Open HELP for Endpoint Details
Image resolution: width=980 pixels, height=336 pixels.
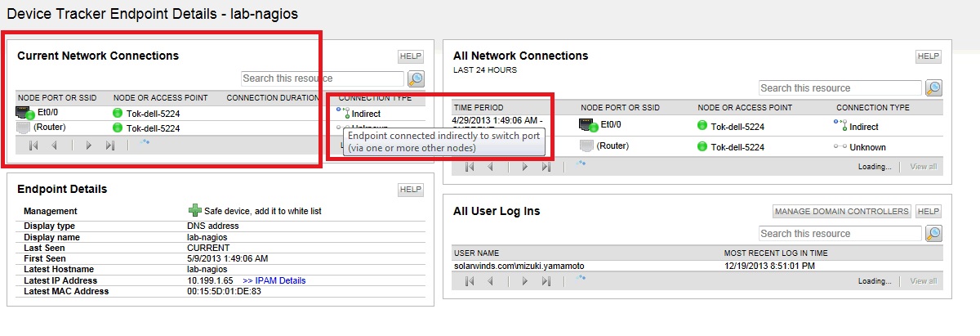[x=411, y=190]
